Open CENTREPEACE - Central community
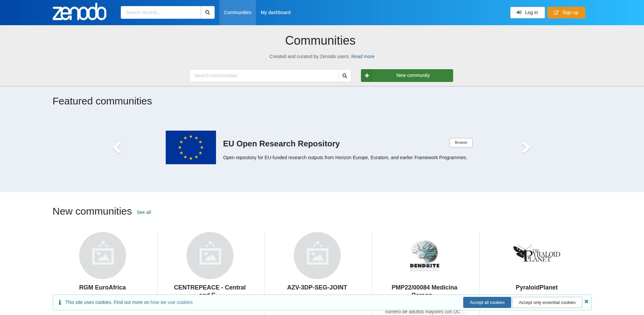Screen dimensions: 644x315 point(210,287)
